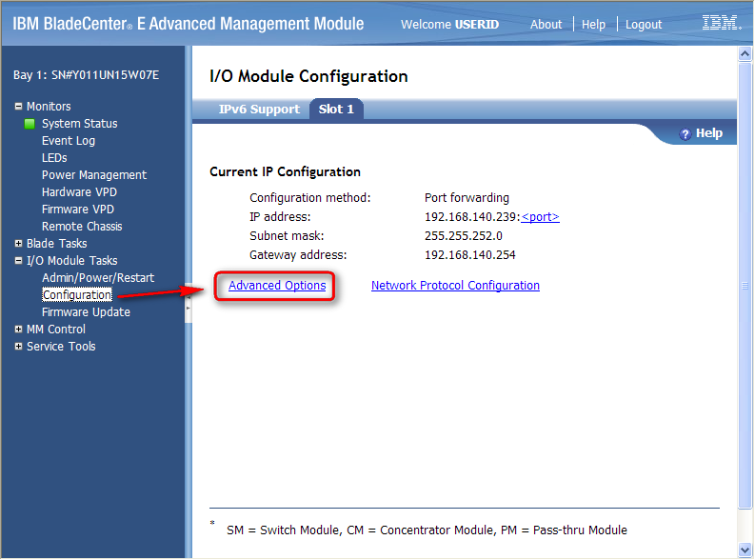The image size is (755, 560).
Task: Expand the MM Control section
Action: pos(18,330)
